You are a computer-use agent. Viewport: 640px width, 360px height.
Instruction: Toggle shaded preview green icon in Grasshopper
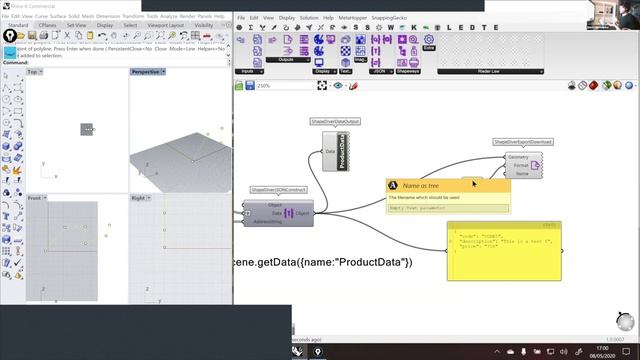pyautogui.click(x=606, y=85)
